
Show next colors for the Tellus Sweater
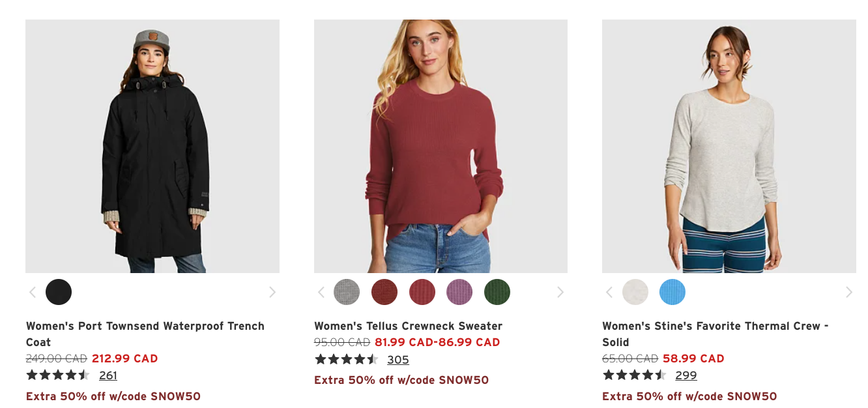click(x=560, y=292)
